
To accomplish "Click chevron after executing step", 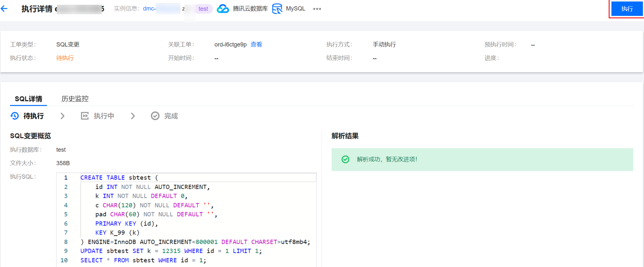I will click(x=133, y=116).
